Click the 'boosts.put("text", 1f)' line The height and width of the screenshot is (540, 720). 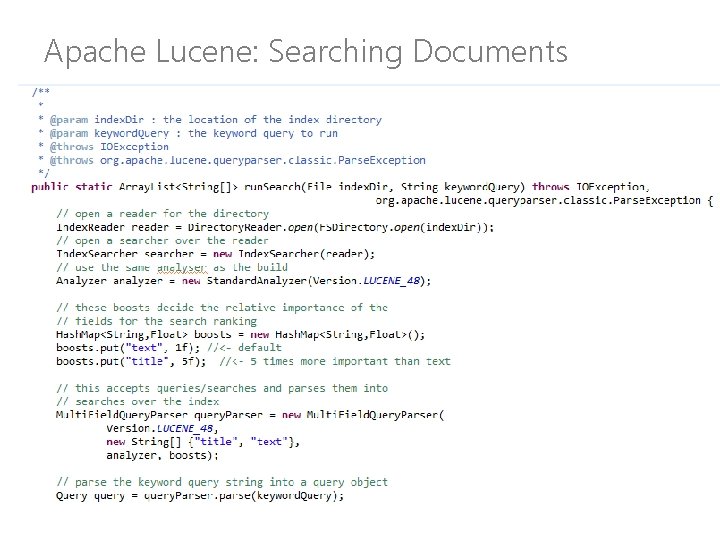coord(169,348)
